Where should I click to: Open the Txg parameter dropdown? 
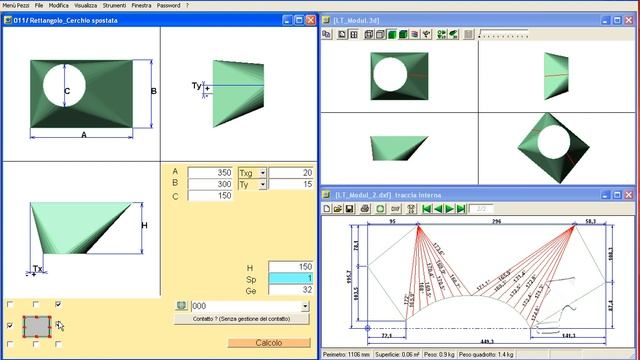pyautogui.click(x=262, y=173)
